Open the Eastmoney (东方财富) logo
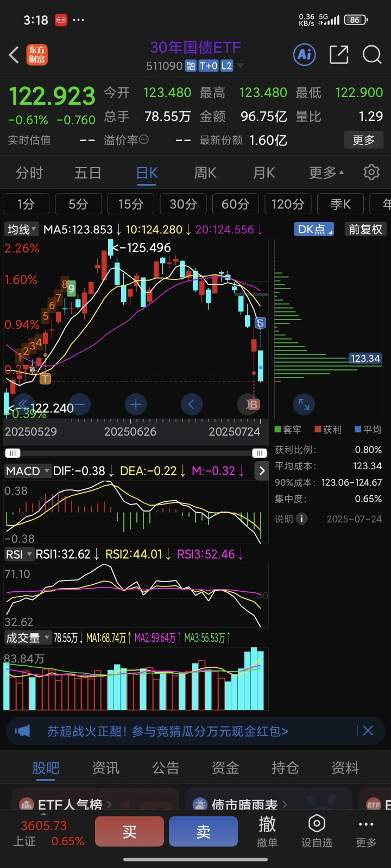This screenshot has height=868, width=391. (x=37, y=55)
